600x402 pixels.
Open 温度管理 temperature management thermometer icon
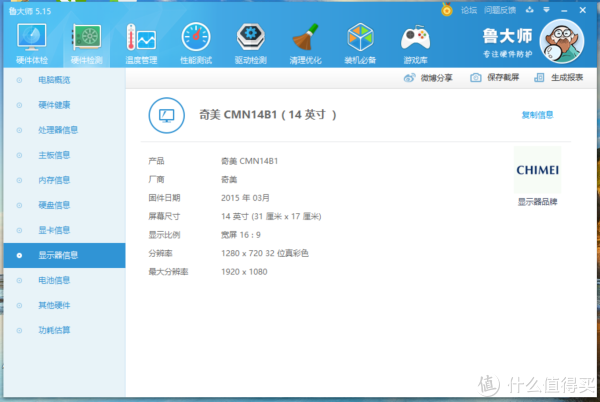[x=141, y=37]
